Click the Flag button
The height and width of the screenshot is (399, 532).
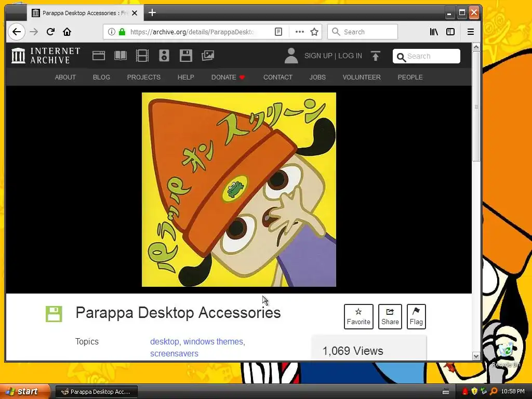[416, 316]
